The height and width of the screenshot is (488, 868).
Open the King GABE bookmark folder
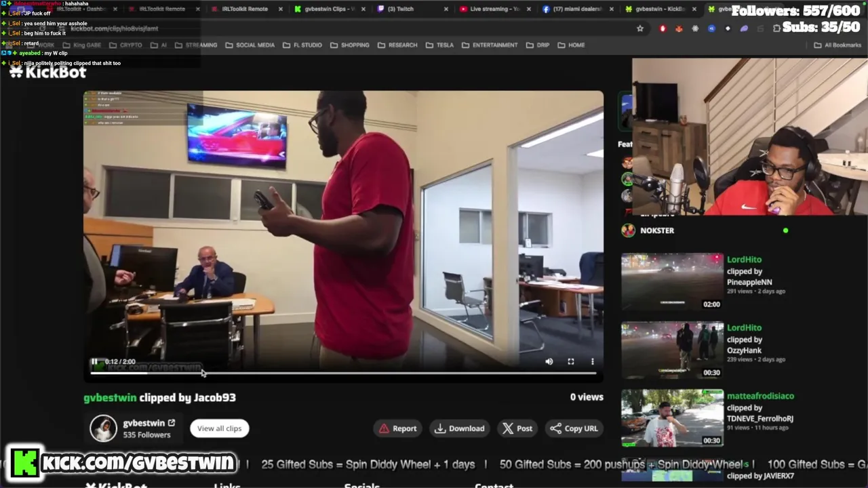coord(81,45)
